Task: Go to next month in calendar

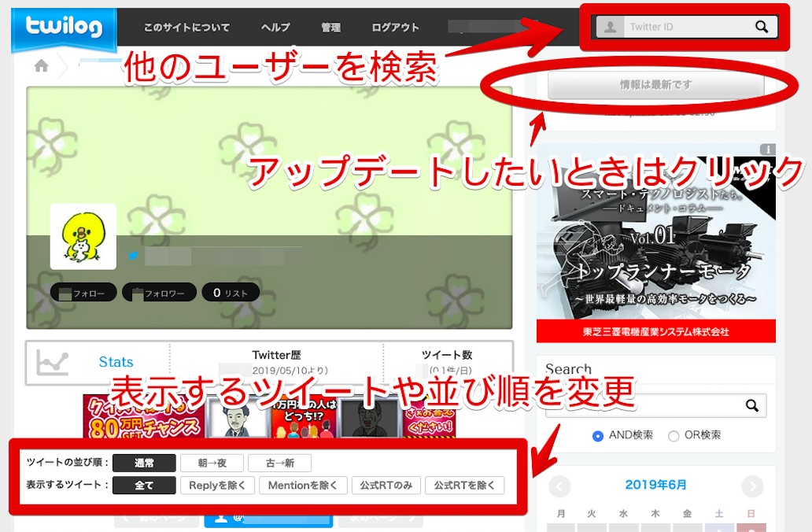Action: 752,486
